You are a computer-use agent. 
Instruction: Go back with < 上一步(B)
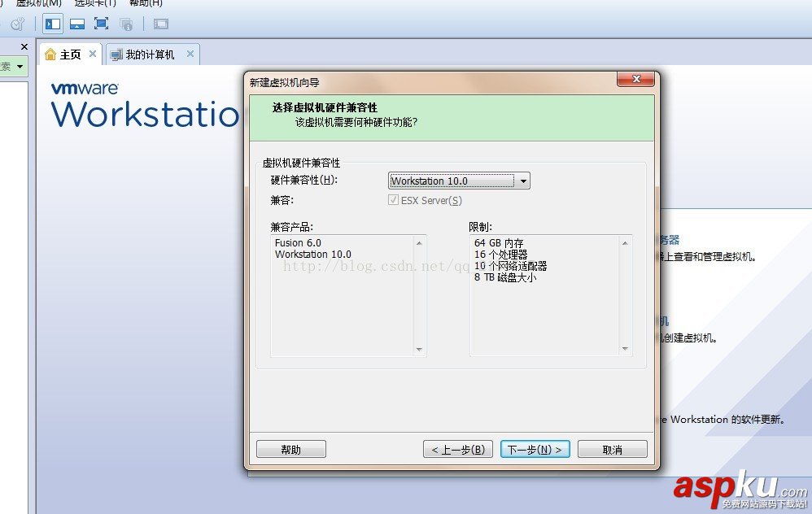(x=458, y=449)
